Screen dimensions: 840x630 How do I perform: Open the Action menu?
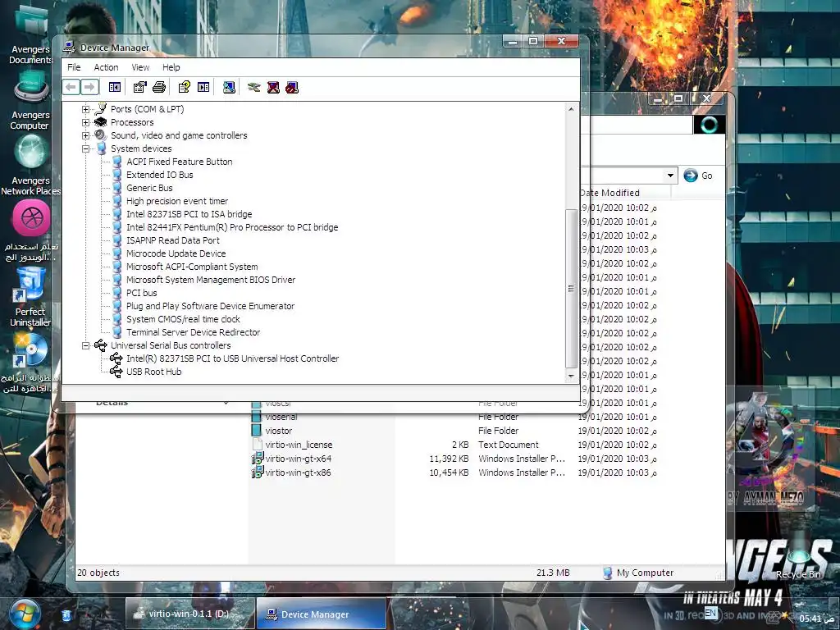point(106,67)
